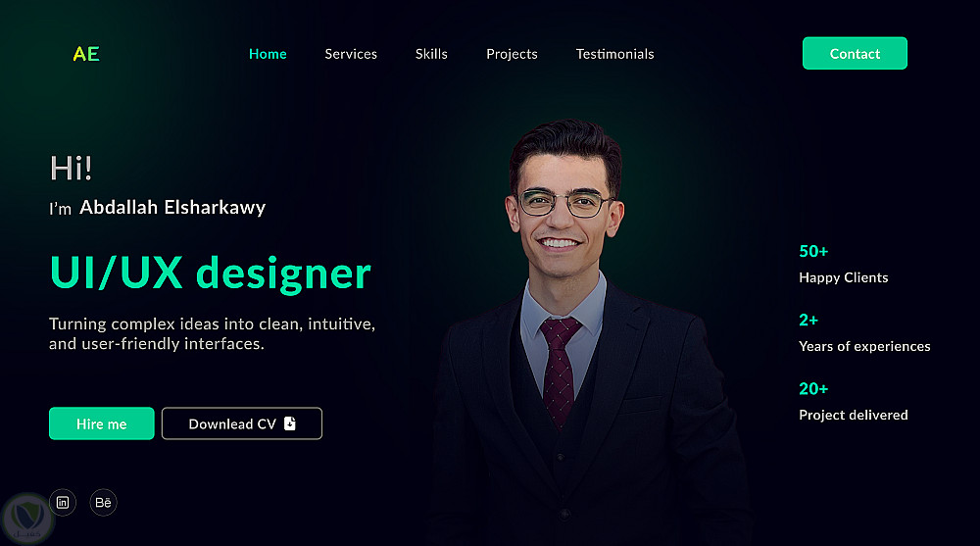Click the Hi! greeting text
The image size is (980, 546).
pyautogui.click(x=71, y=169)
